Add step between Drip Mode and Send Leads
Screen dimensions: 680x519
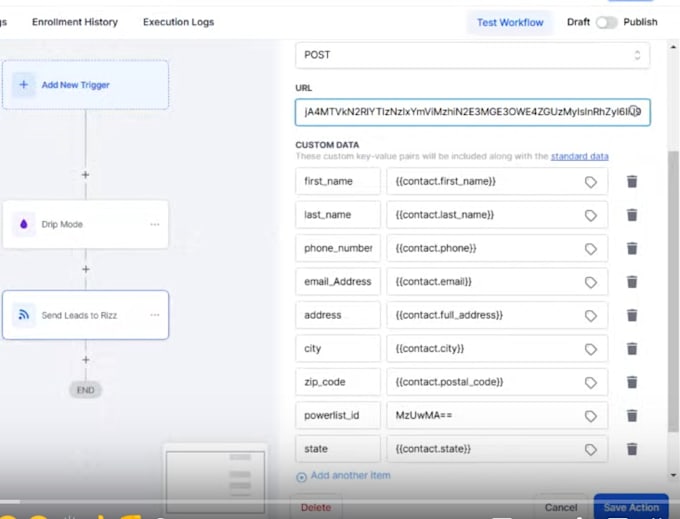(x=85, y=269)
